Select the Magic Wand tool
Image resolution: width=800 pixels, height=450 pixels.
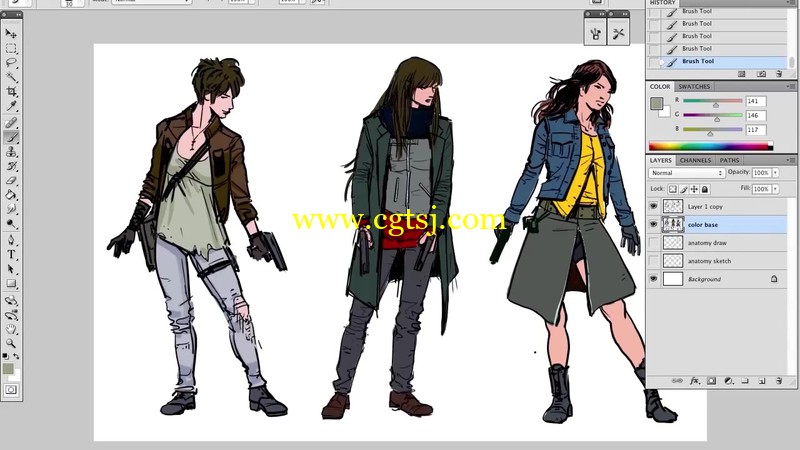tap(11, 77)
